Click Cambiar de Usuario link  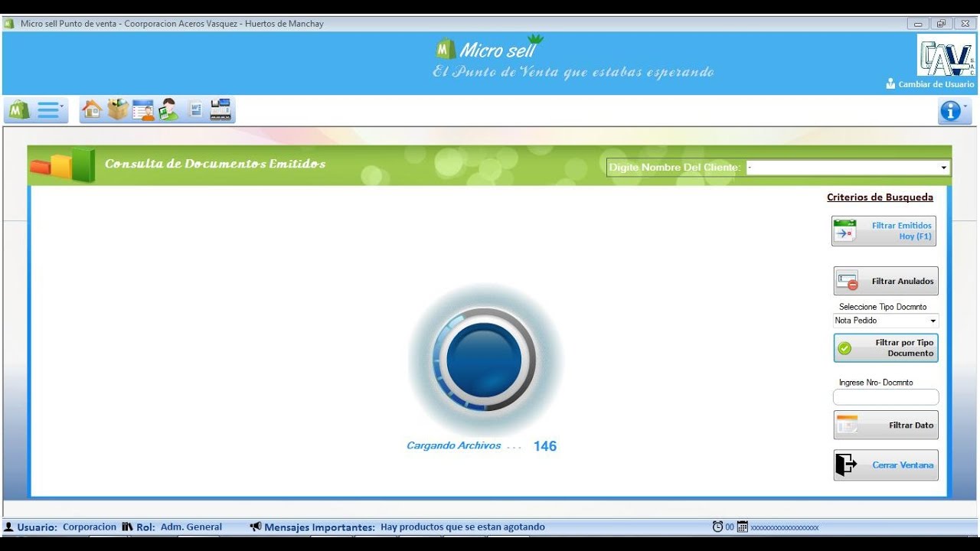[x=930, y=84]
